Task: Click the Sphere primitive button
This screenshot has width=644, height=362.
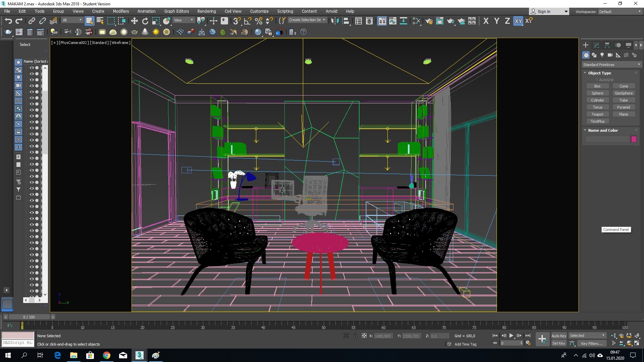Action: 597,93
